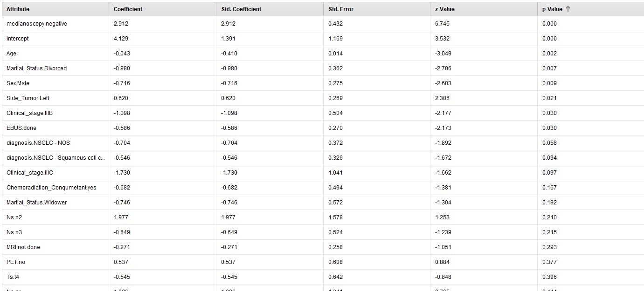This screenshot has width=644, height=291.
Task: Click the diagnosis.NSCLC - NOS cell
Action: pos(55,143)
